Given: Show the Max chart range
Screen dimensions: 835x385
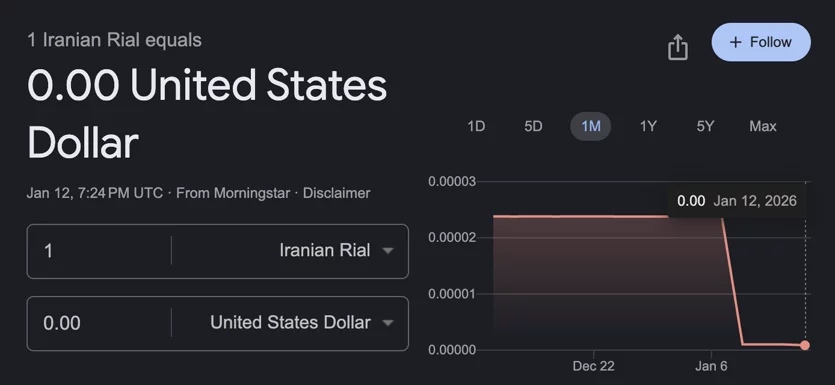Looking at the screenshot, I should [x=763, y=126].
